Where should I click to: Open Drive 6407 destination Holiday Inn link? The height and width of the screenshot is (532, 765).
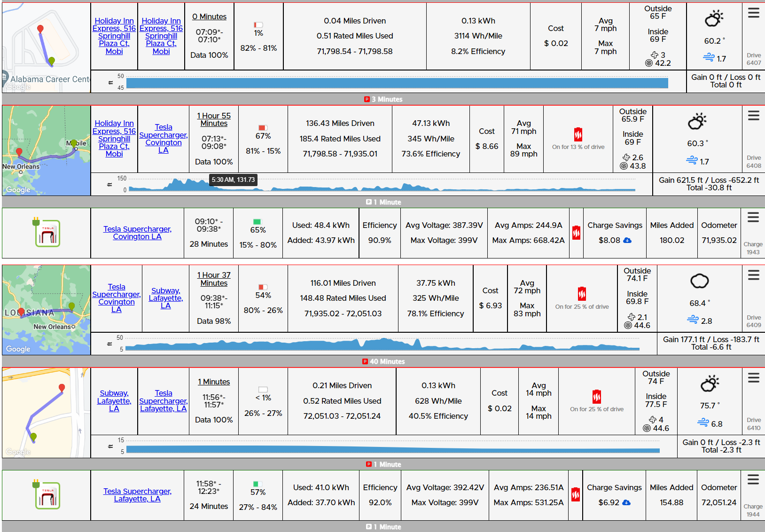[161, 36]
